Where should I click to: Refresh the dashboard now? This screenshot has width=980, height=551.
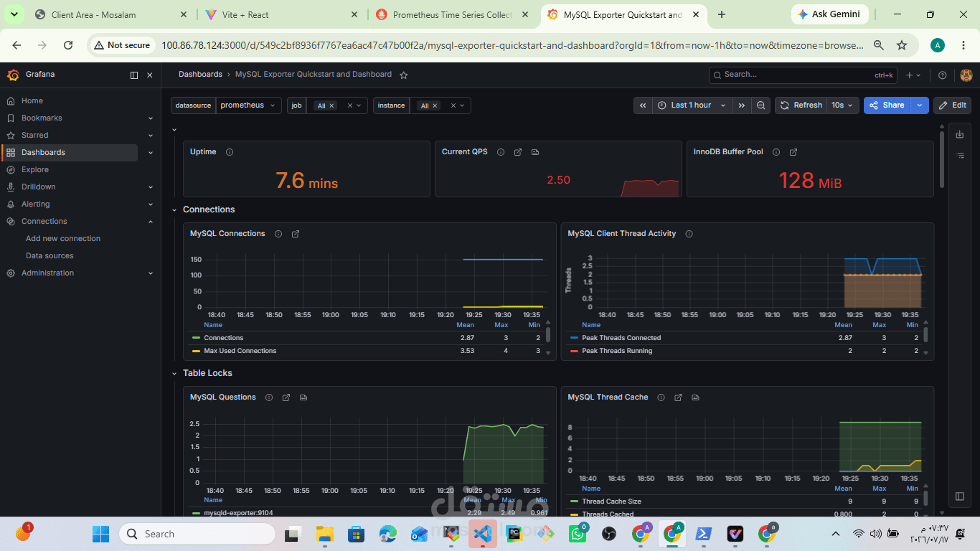tap(801, 105)
